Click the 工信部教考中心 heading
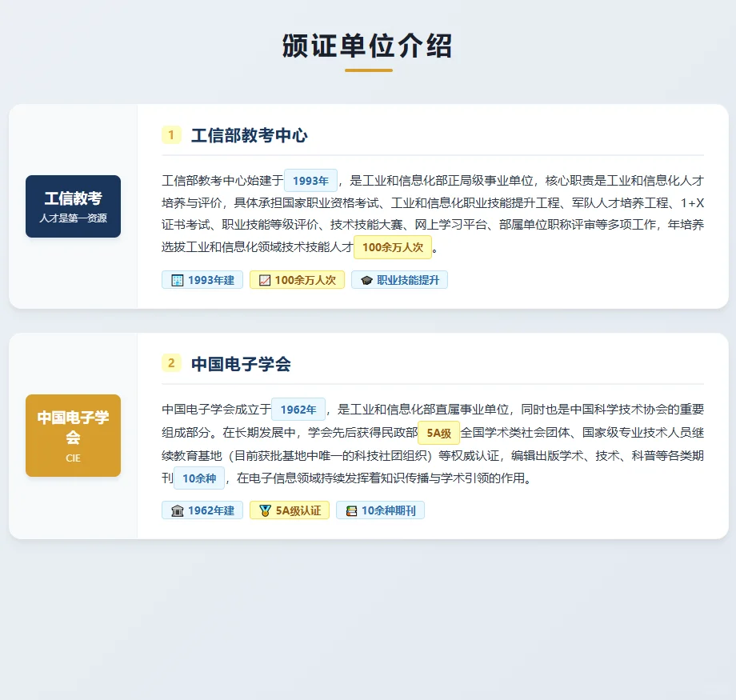 [x=250, y=136]
